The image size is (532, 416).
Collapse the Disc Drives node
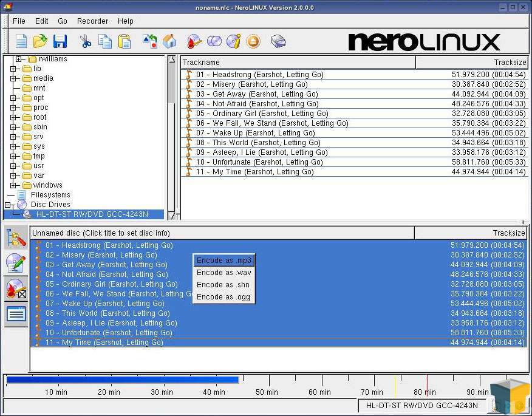(7, 205)
